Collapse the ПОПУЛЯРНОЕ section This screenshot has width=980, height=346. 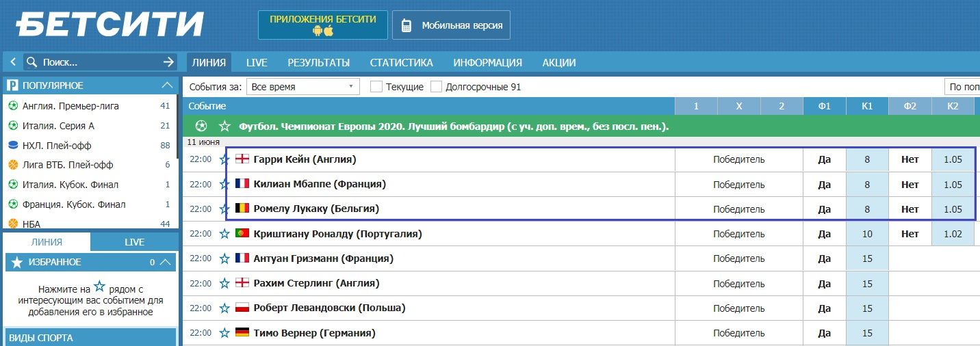tap(167, 85)
